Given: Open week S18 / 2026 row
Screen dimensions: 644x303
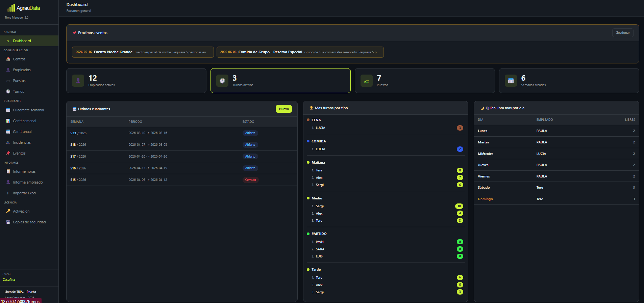Looking at the screenshot, I should click(x=182, y=144).
